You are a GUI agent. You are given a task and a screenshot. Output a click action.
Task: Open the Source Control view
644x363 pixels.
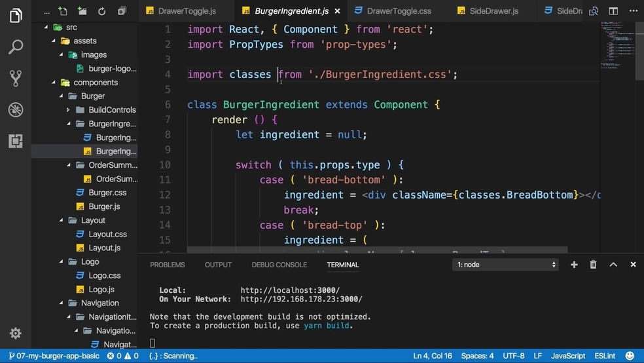16,78
